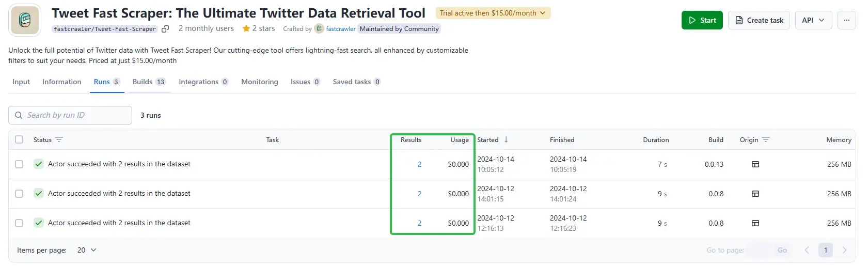Toggle the select-all runs checkbox

(x=19, y=139)
